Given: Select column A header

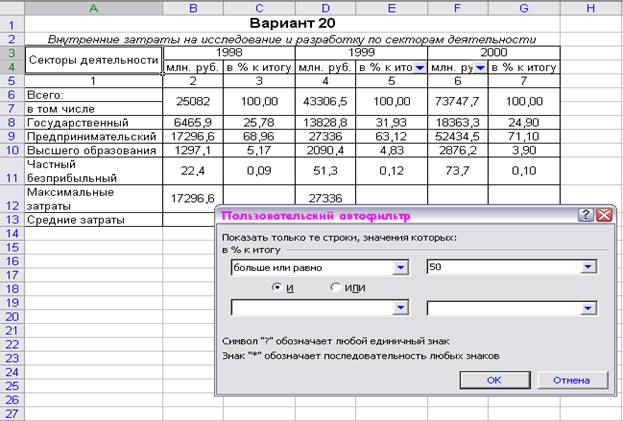Looking at the screenshot, I should coord(93,8).
